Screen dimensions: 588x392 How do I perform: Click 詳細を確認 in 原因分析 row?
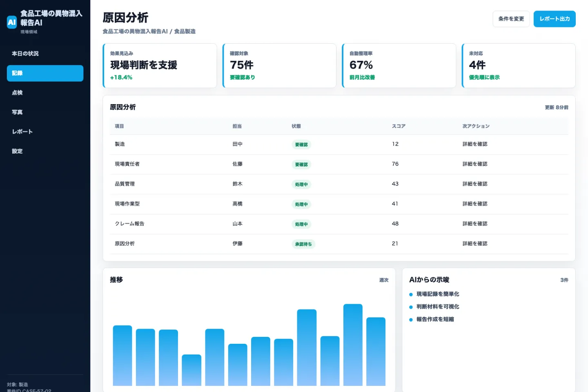click(475, 244)
